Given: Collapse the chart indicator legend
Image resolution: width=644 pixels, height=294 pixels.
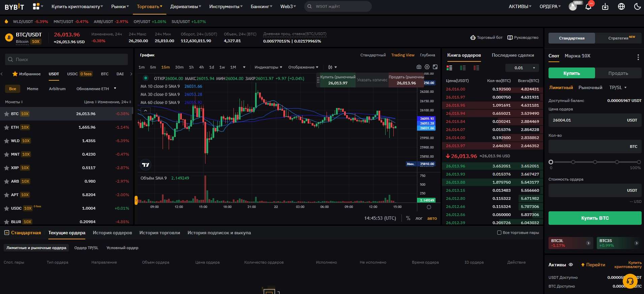Looking at the screenshot, I should pos(145,110).
